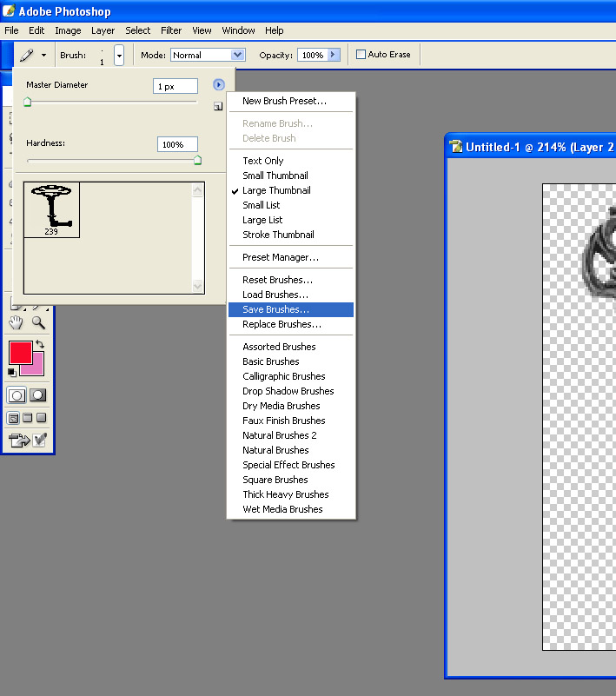Open the Opacity slider arrow
This screenshot has width=616, height=696.
pyautogui.click(x=334, y=55)
